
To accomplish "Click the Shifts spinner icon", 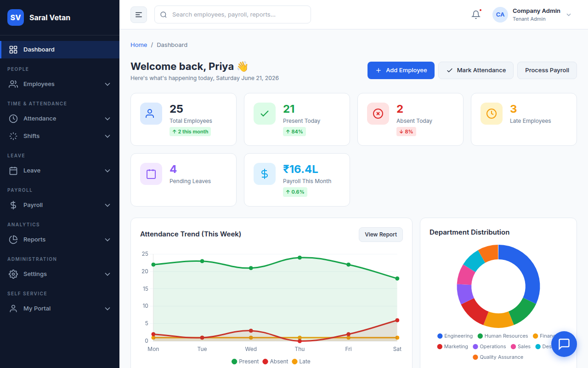I will pyautogui.click(x=13, y=136).
